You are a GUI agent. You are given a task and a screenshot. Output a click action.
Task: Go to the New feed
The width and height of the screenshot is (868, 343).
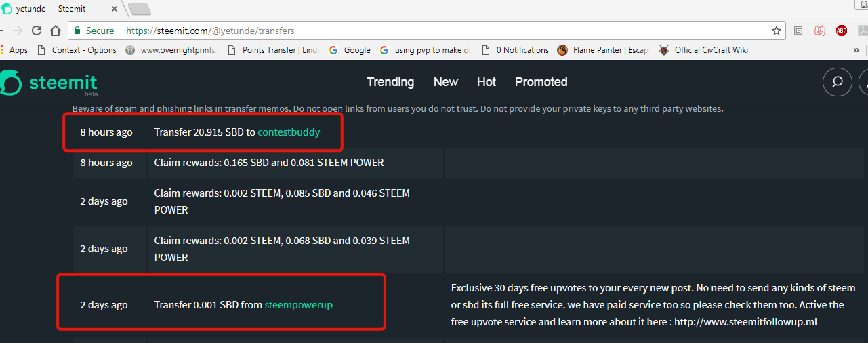pyautogui.click(x=446, y=82)
